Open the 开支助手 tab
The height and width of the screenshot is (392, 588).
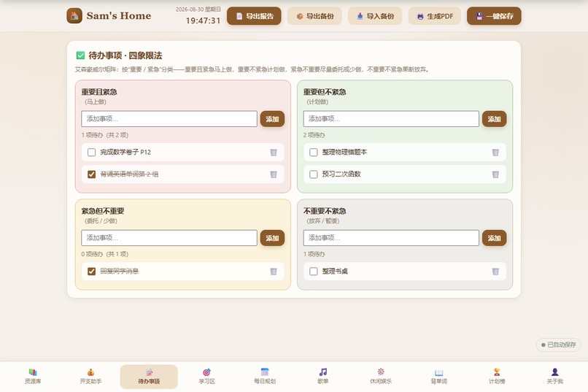(90, 377)
